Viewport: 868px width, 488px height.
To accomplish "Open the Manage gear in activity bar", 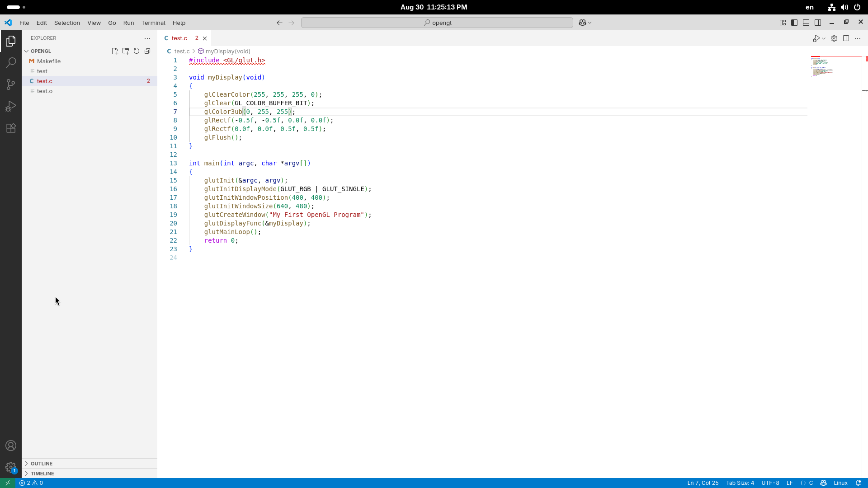I will (11, 467).
